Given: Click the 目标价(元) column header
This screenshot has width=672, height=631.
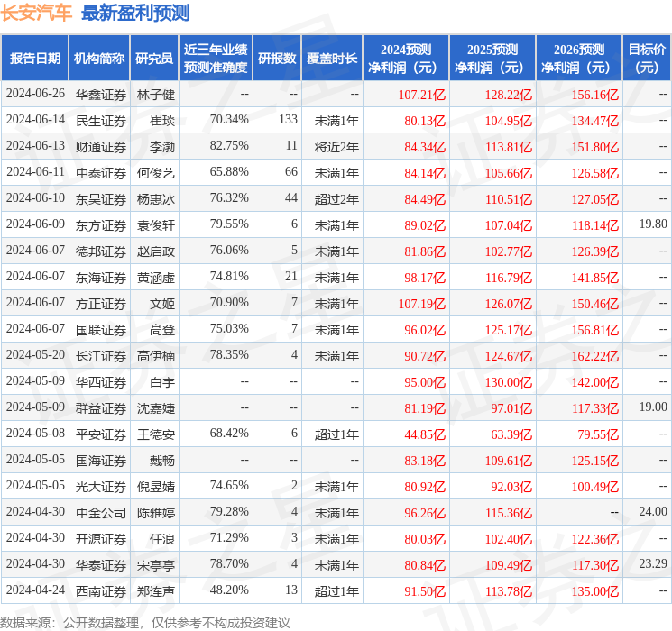Looking at the screenshot, I should click(x=647, y=59).
